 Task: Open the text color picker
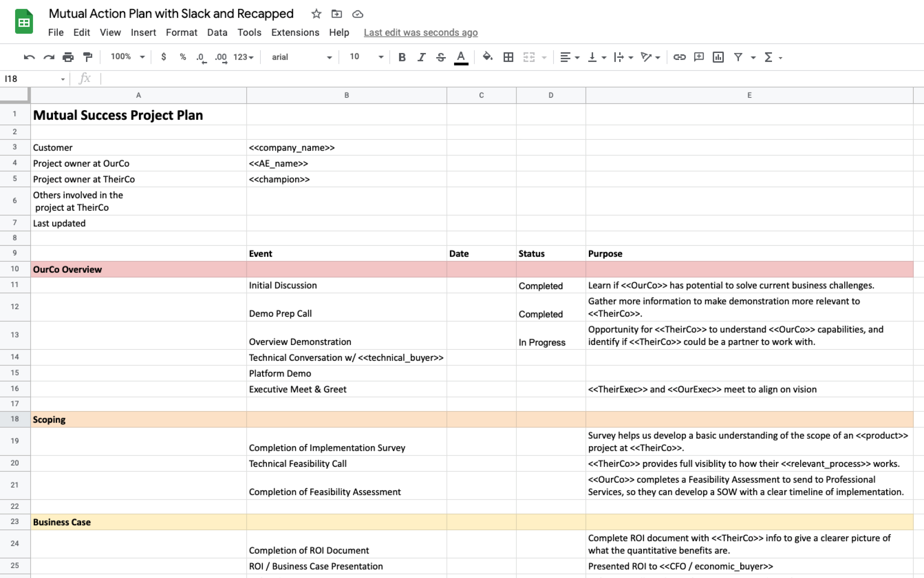coord(461,58)
